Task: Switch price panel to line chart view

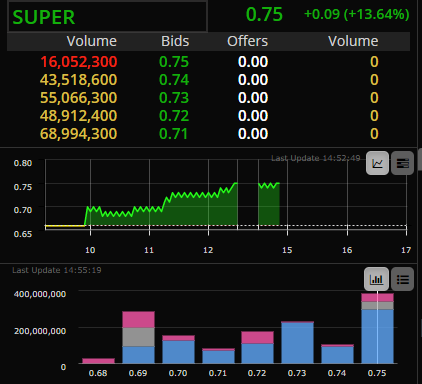Action: (x=377, y=163)
